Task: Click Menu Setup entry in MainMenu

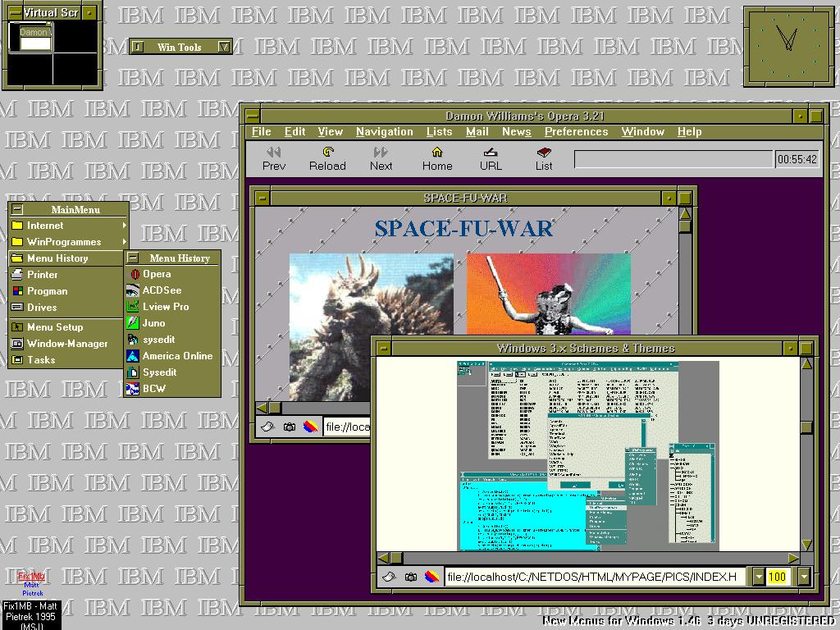Action: point(54,327)
